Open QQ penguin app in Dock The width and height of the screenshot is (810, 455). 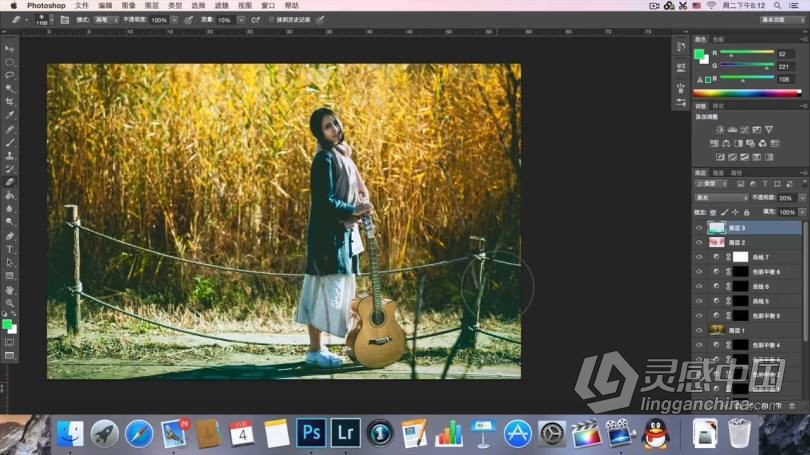pyautogui.click(x=656, y=433)
